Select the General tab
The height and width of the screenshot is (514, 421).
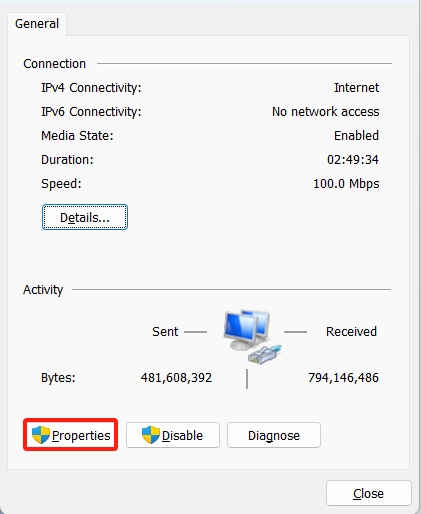(37, 24)
